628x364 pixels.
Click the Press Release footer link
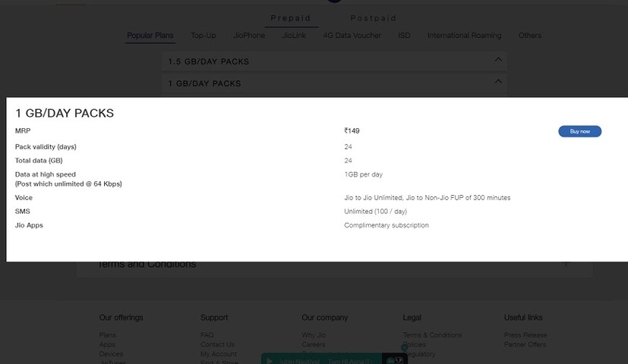tap(525, 335)
